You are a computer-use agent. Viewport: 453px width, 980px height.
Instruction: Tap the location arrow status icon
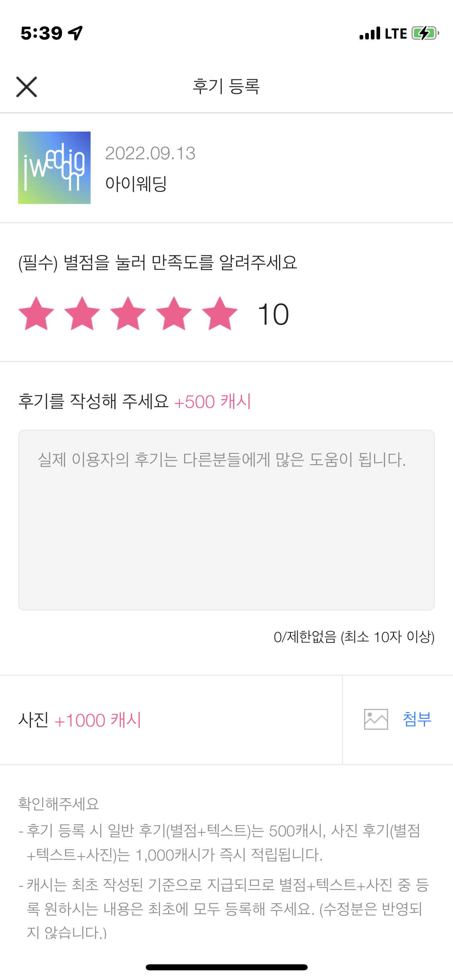pos(76,33)
